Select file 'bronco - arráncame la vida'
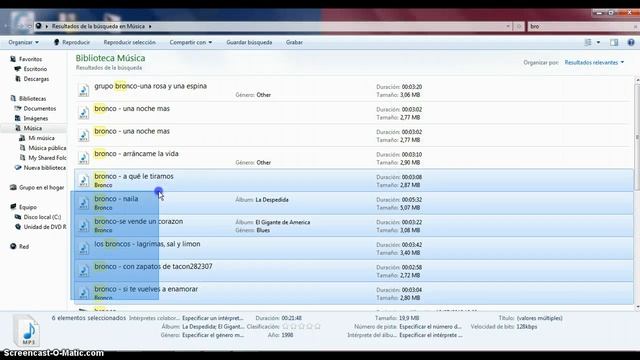640x360 pixels. [x=136, y=154]
